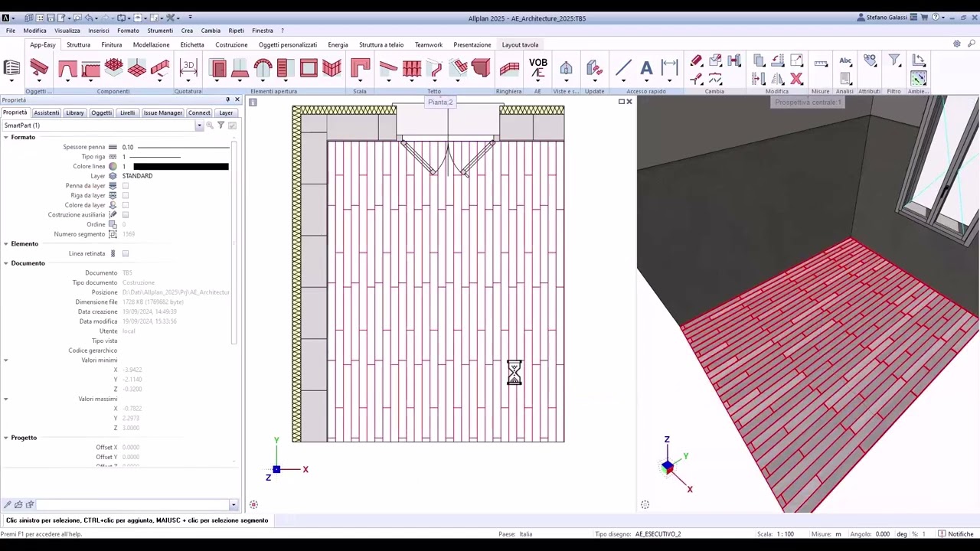This screenshot has width=980, height=551.
Task: Open the Visualizza menu
Action: 67,31
